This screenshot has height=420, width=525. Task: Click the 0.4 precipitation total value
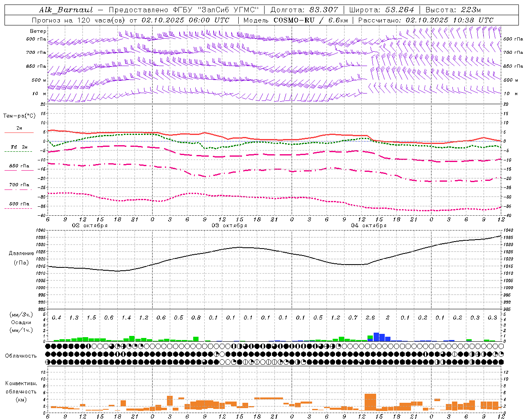56,317
